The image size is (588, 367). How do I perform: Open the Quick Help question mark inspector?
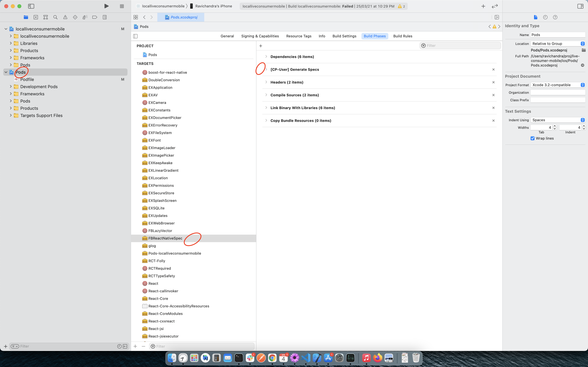point(555,17)
